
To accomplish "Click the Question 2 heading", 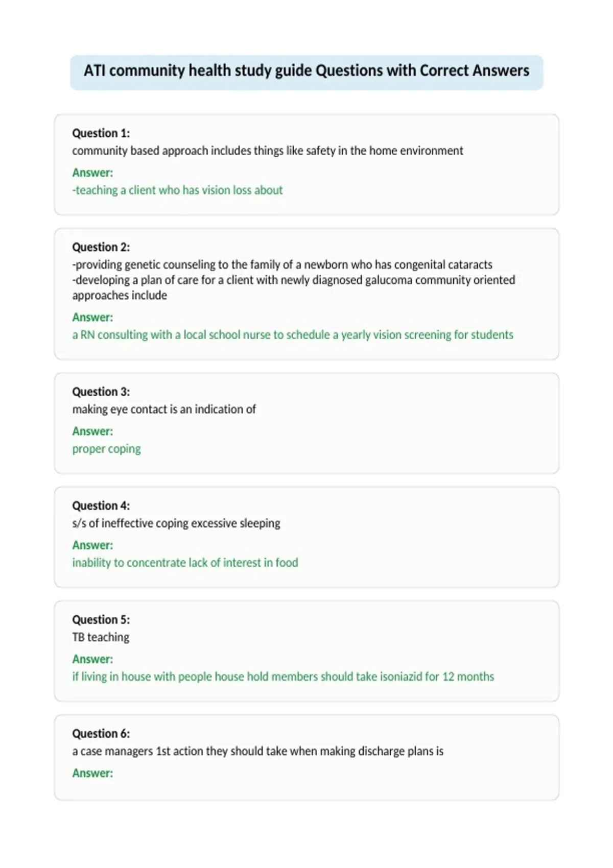I will (x=101, y=247).
